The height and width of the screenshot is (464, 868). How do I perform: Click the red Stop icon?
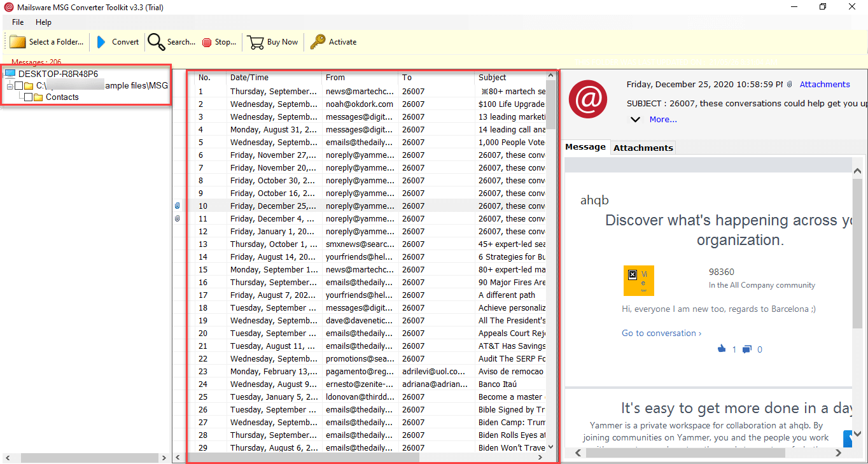click(x=207, y=43)
